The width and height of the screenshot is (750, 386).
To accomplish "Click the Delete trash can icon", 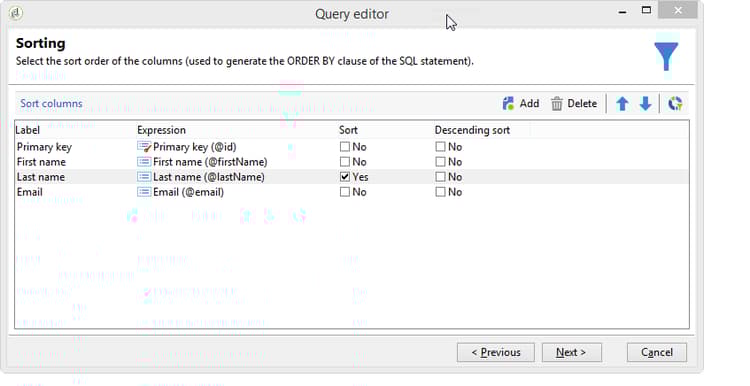I will click(557, 104).
